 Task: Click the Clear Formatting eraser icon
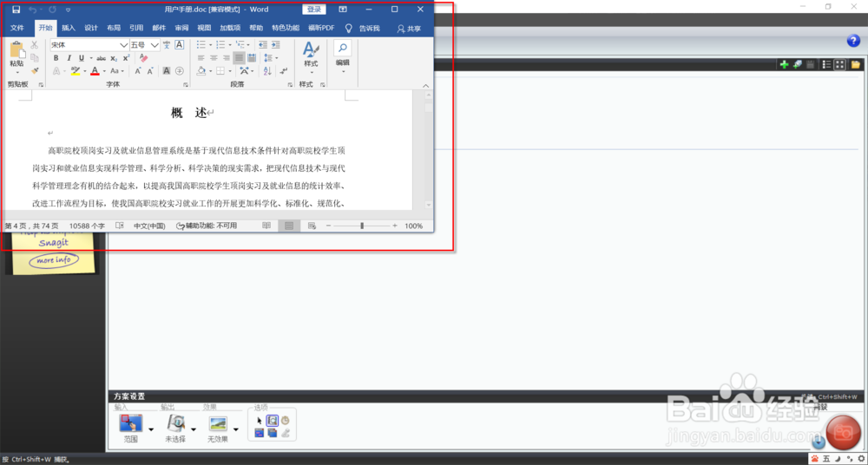(x=143, y=57)
